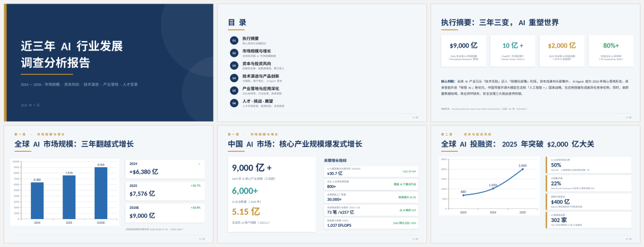The width and height of the screenshot is (644, 247).
Task: Click the 人才 · 挑战 · 展望 contents entry
Action: (258, 101)
